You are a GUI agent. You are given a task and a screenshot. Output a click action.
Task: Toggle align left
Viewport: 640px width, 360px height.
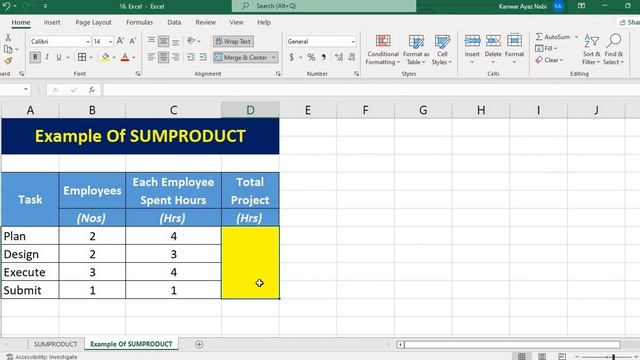tap(151, 58)
